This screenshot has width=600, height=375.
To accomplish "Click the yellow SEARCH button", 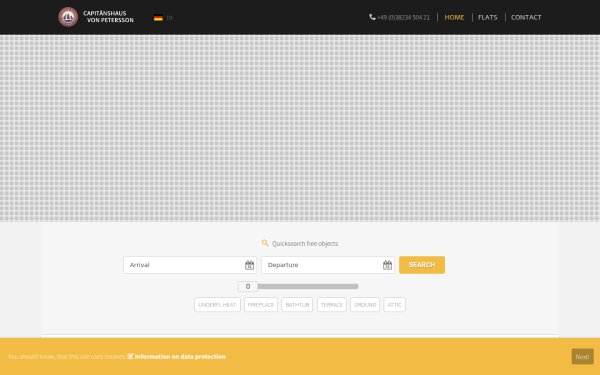I will point(422,265).
